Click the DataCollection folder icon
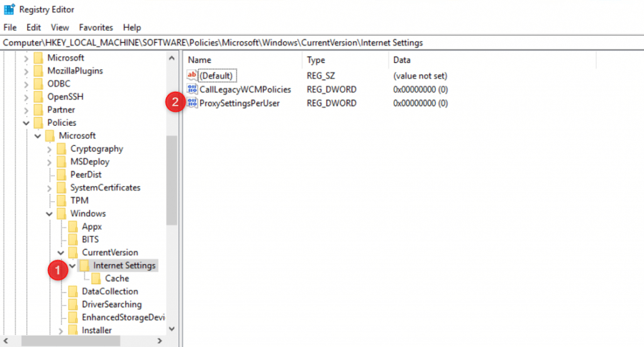 pyautogui.click(x=73, y=291)
